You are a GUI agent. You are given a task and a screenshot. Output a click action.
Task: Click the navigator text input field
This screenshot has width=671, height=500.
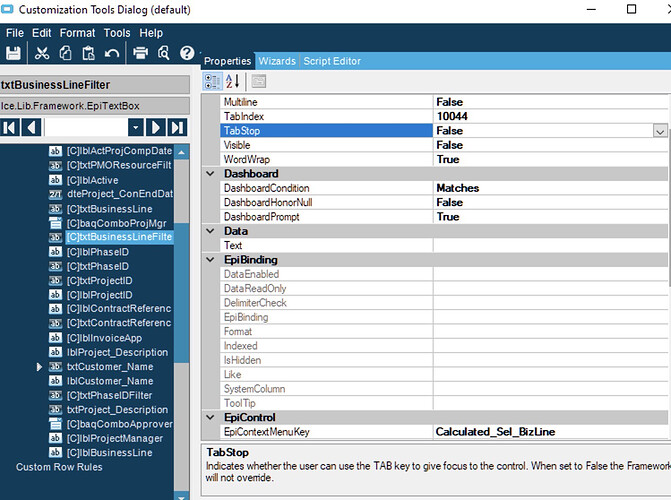86,128
